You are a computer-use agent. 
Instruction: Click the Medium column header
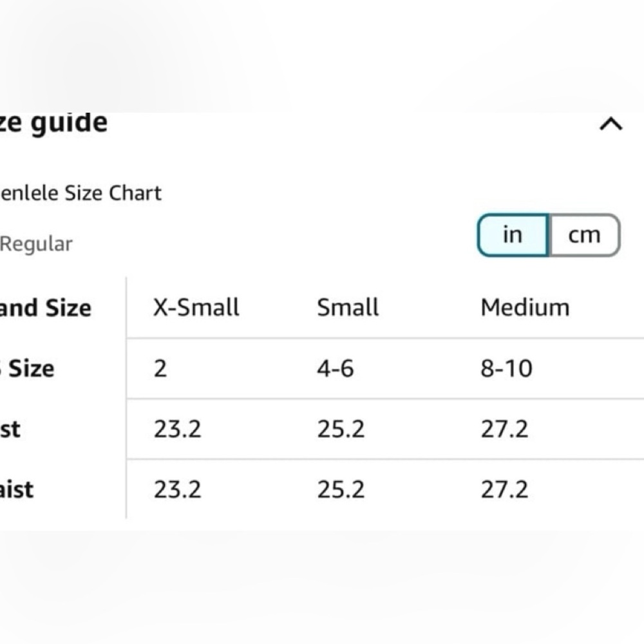tap(525, 307)
